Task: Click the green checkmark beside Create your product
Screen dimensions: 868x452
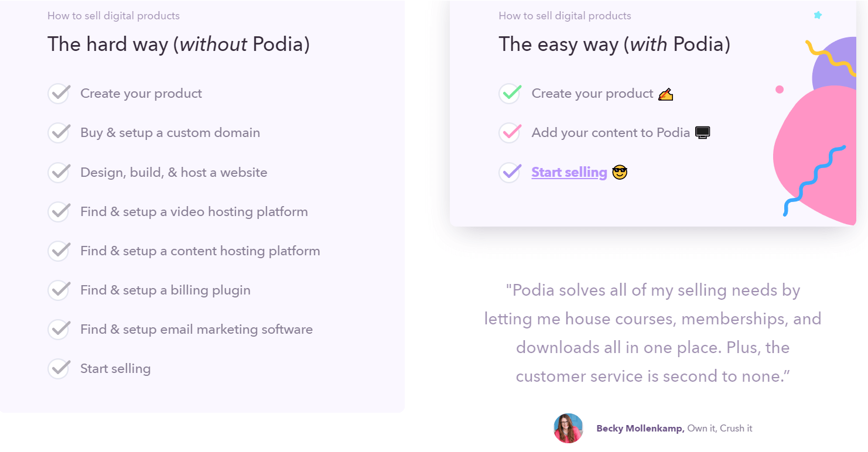Action: pyautogui.click(x=510, y=94)
